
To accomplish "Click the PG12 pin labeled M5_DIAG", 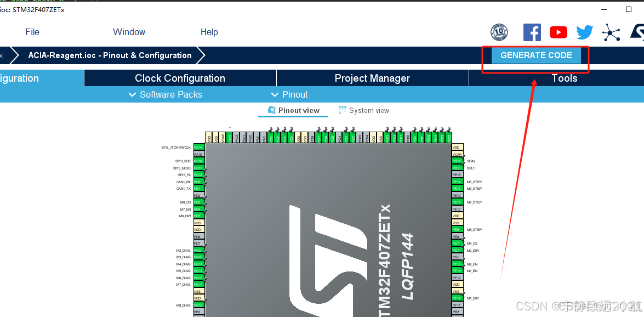I will (199, 270).
